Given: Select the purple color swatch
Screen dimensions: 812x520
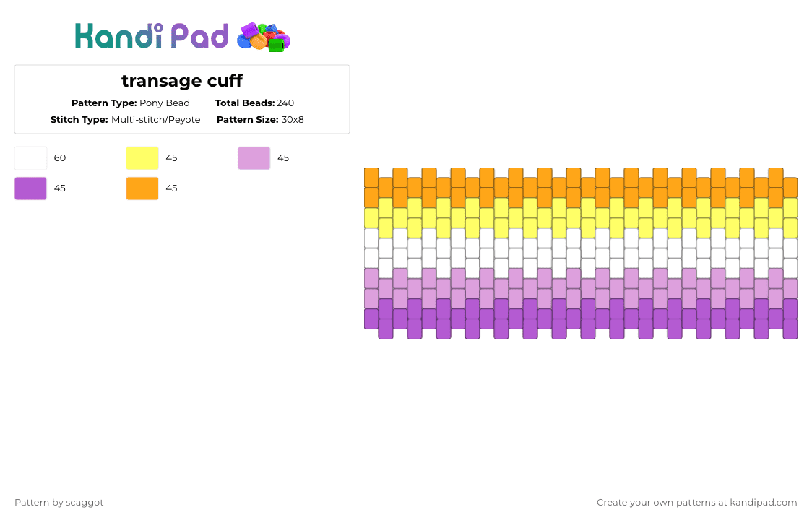Looking at the screenshot, I should coord(30,188).
